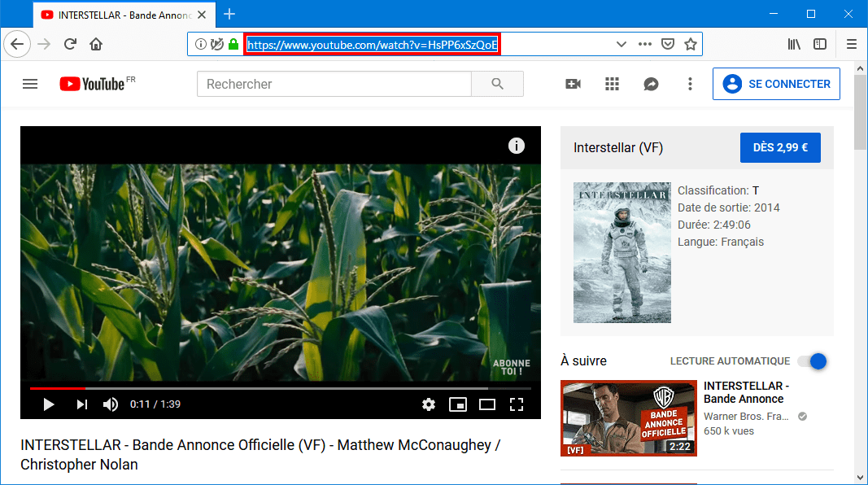Image resolution: width=868 pixels, height=485 pixels.
Task: Enter full screen mode
Action: pos(517,404)
